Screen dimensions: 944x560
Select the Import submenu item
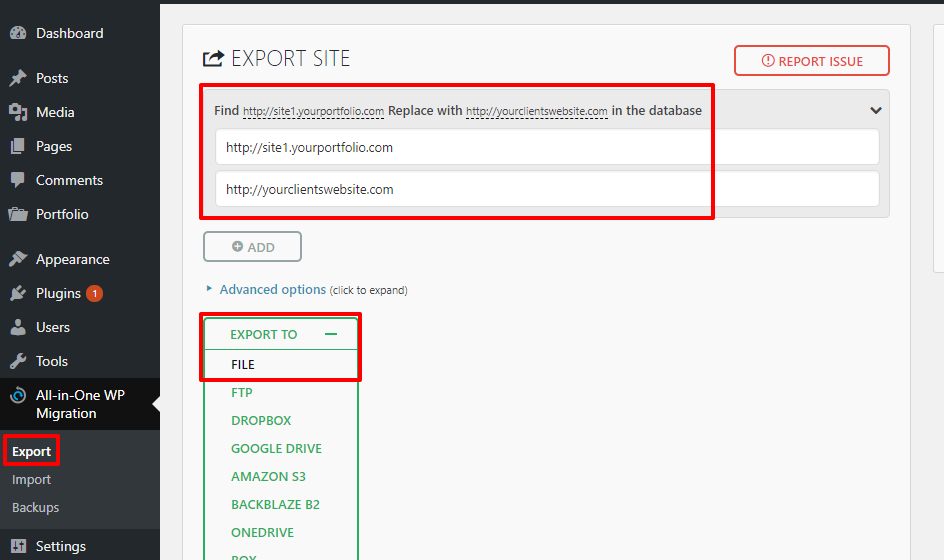coord(31,479)
